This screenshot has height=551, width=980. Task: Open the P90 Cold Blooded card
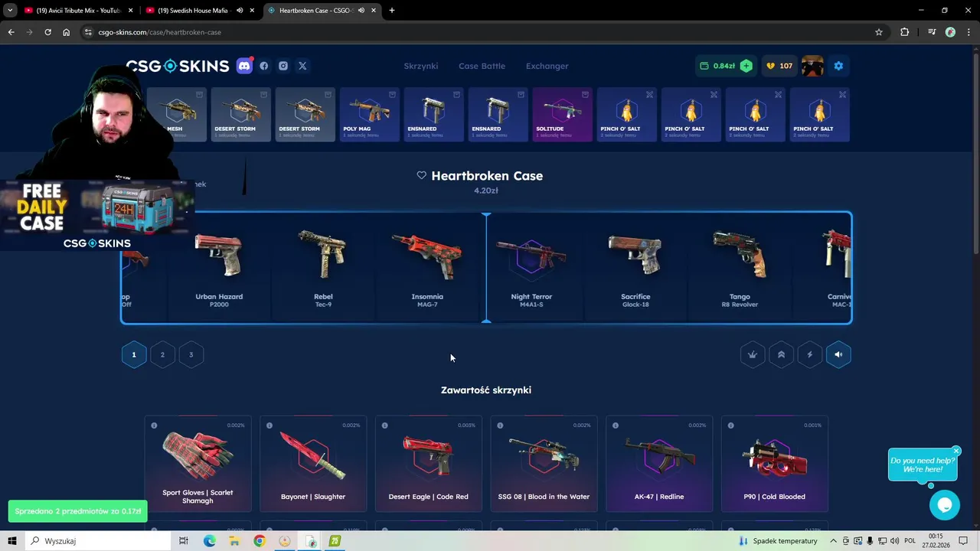[774, 463]
